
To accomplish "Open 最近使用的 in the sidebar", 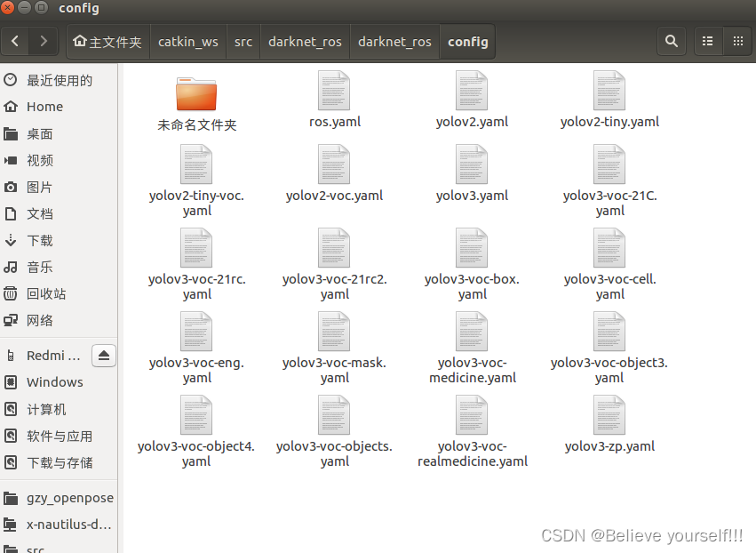I will [59, 80].
